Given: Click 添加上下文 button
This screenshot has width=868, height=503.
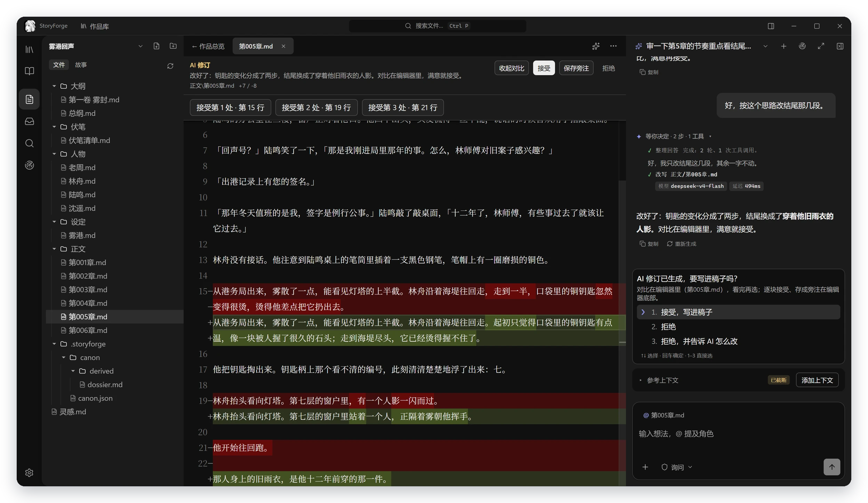Looking at the screenshot, I should pyautogui.click(x=817, y=380).
